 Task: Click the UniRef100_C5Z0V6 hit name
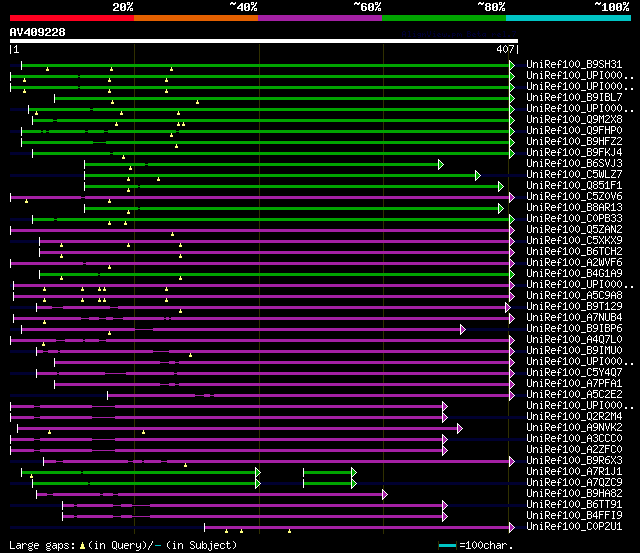(x=574, y=197)
